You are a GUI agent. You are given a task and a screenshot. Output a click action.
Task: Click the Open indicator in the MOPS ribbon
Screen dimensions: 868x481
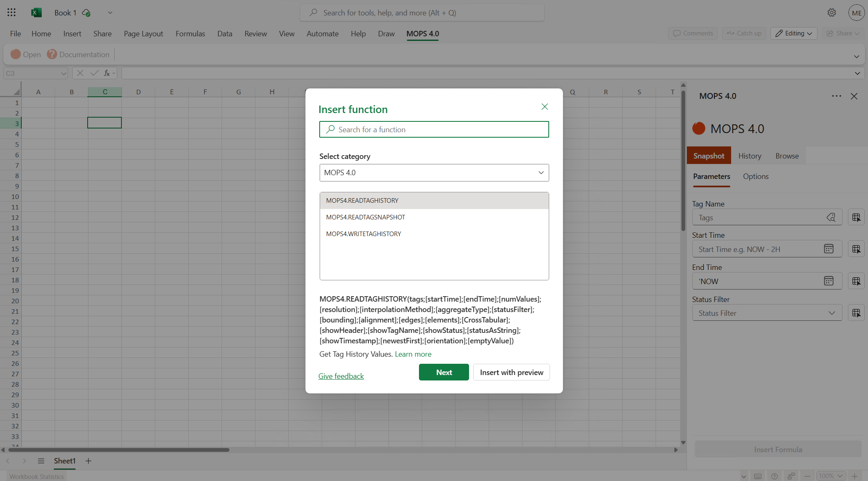pyautogui.click(x=26, y=54)
